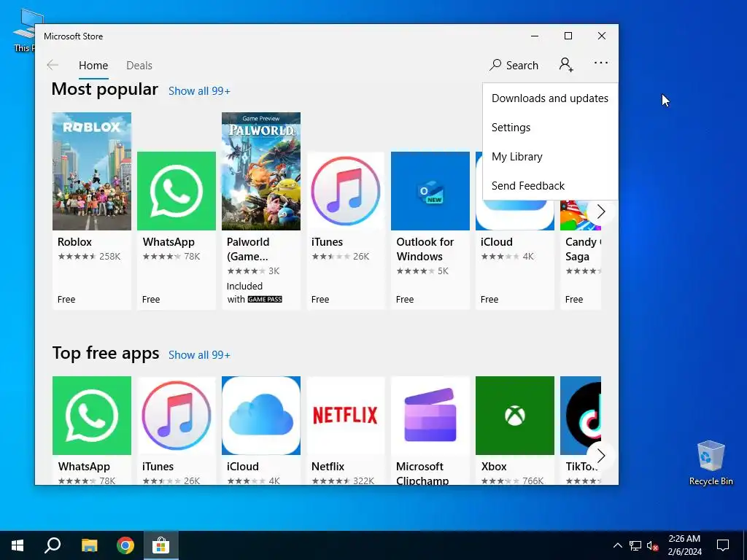Viewport: 747px width, 560px height.
Task: Go back with the back arrow
Action: click(53, 65)
